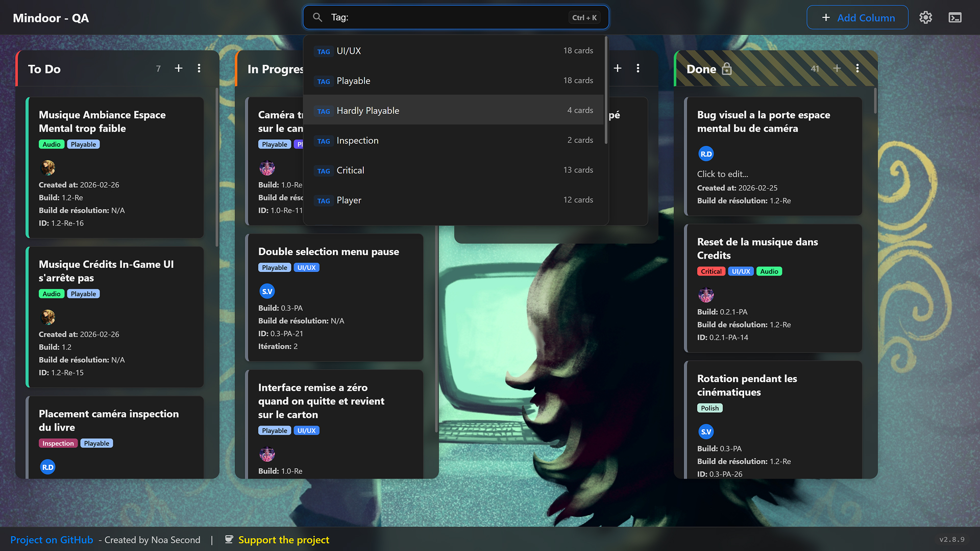
Task: Click the search magnifier icon
Action: pyautogui.click(x=317, y=17)
